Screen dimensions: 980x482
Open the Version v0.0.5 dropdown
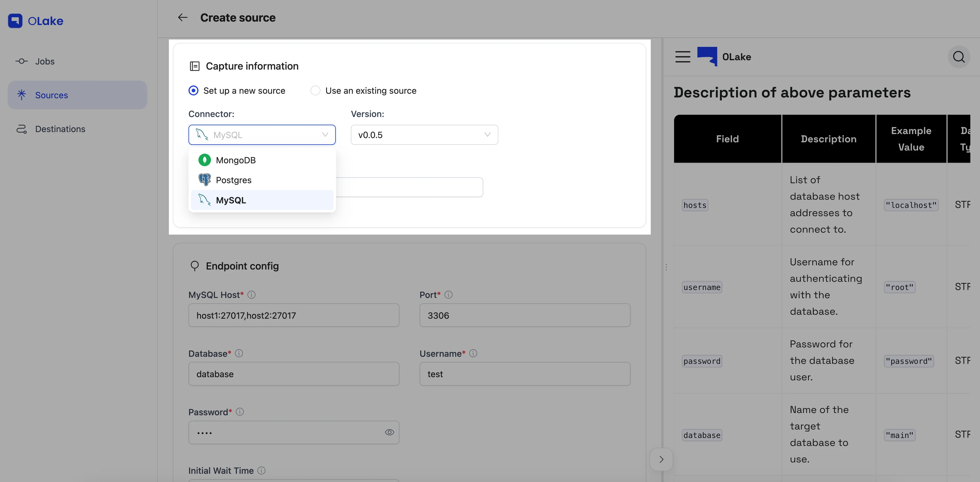tap(424, 135)
